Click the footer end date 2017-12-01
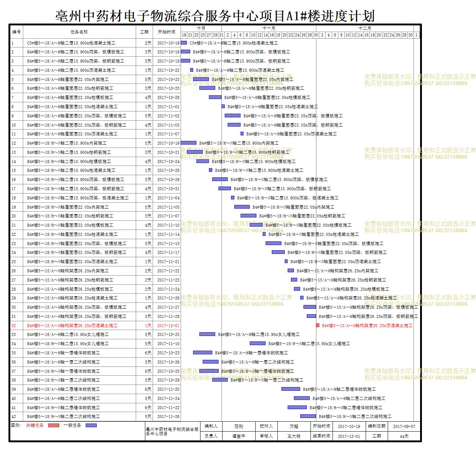Image resolution: width=476 pixels, height=450 pixels. [349, 436]
